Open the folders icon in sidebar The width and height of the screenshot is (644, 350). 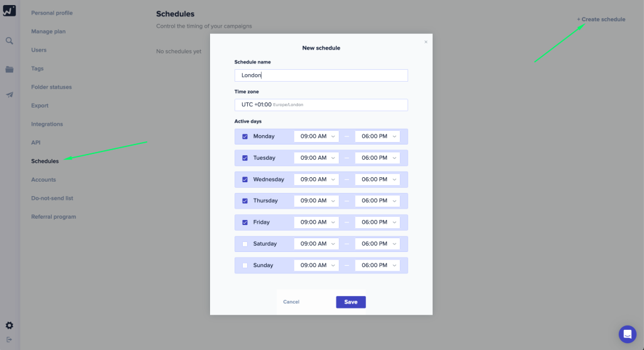click(x=9, y=69)
